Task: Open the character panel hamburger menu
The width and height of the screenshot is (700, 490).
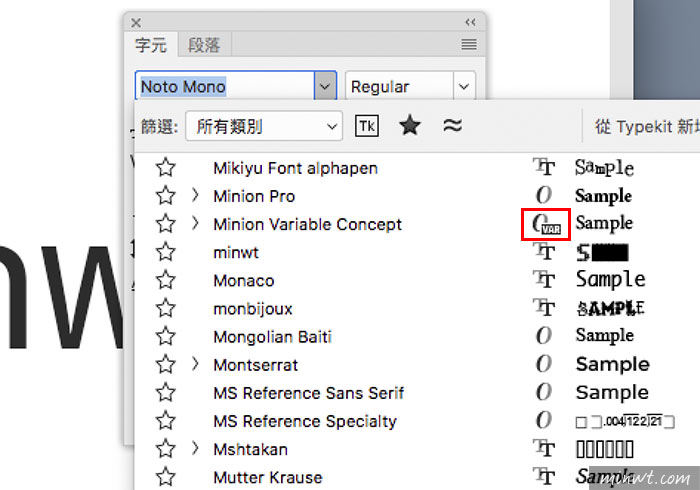Action: 469,44
